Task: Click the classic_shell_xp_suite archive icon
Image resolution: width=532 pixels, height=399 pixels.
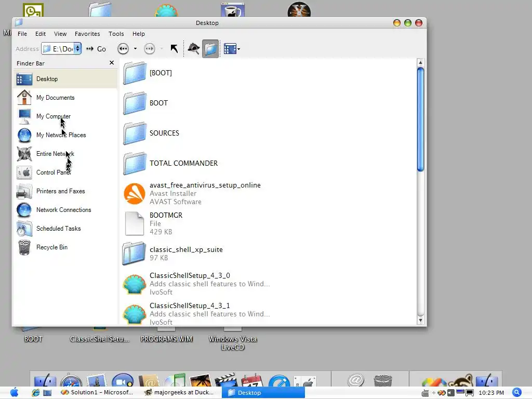Action: [134, 254]
